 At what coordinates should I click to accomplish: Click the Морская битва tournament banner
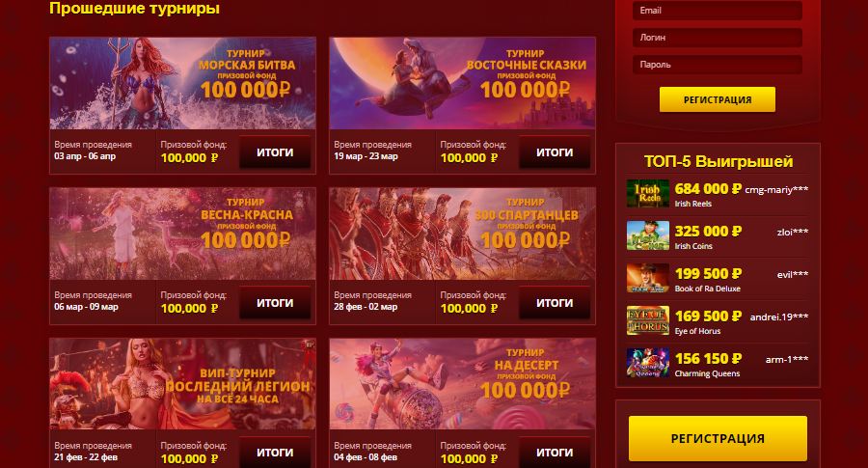click(x=182, y=83)
